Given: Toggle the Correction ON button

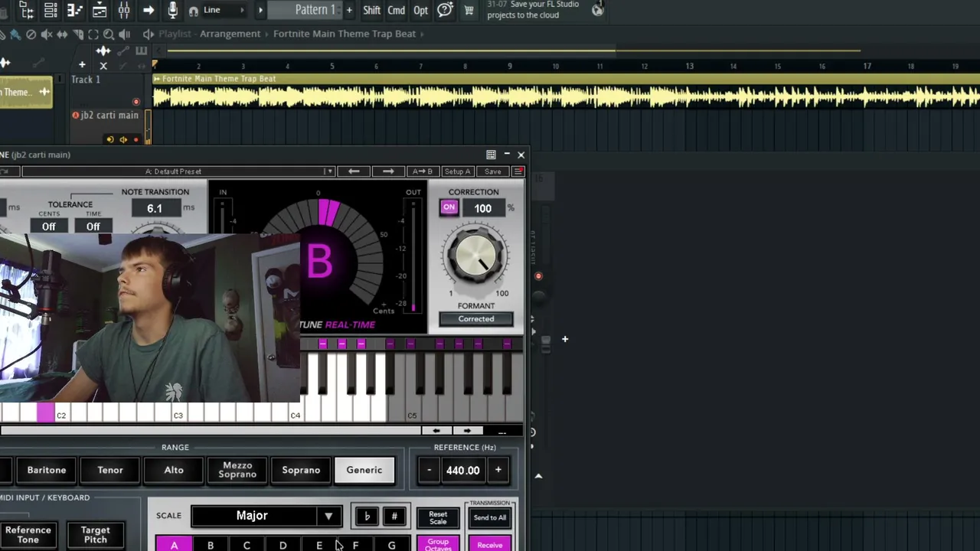Looking at the screenshot, I should coord(449,207).
